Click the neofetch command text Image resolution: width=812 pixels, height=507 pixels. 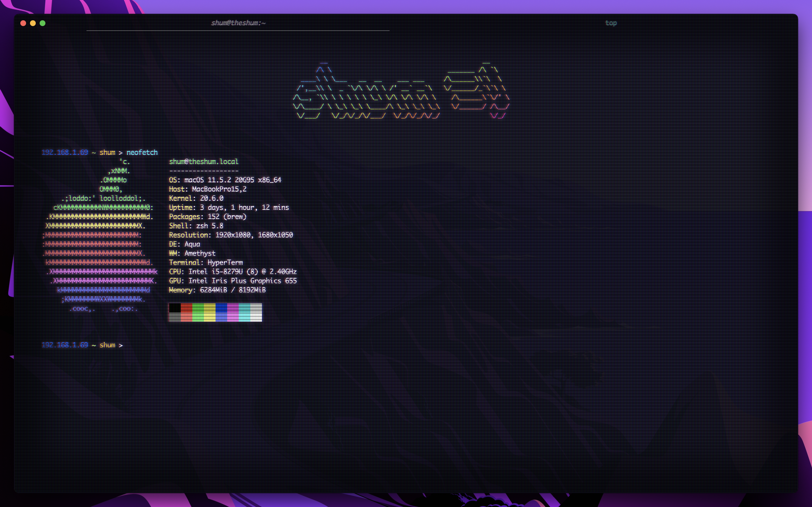tap(142, 153)
